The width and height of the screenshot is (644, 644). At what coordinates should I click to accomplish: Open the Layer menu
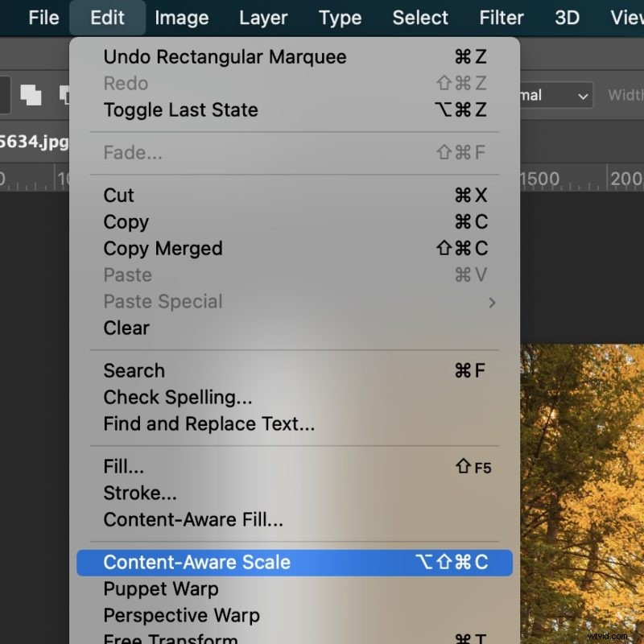click(262, 18)
